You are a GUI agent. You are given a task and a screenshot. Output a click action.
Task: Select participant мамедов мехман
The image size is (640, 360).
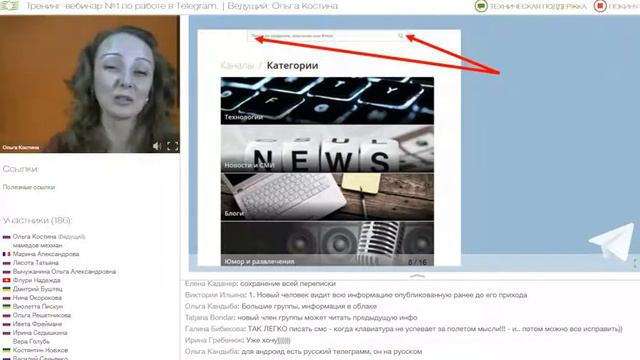pos(38,245)
